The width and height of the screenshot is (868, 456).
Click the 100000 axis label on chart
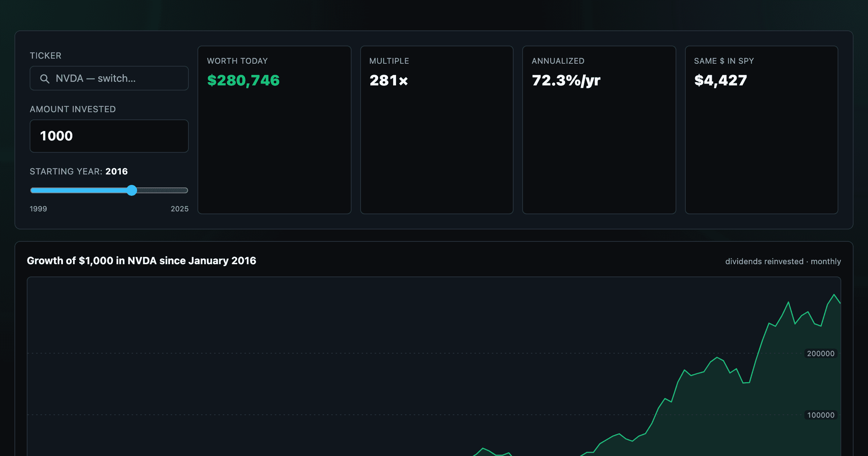pyautogui.click(x=821, y=415)
